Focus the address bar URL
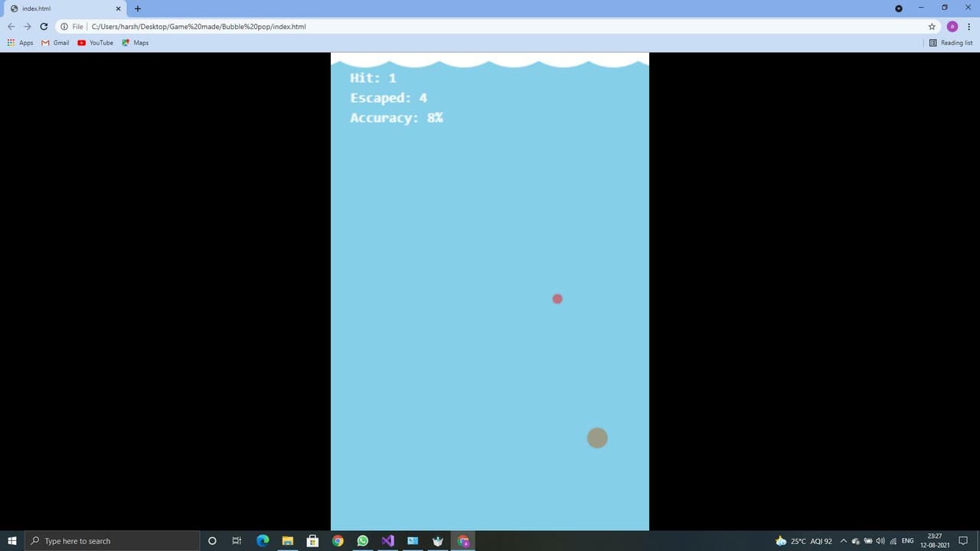Screen dimensions: 980x551 [x=198, y=26]
